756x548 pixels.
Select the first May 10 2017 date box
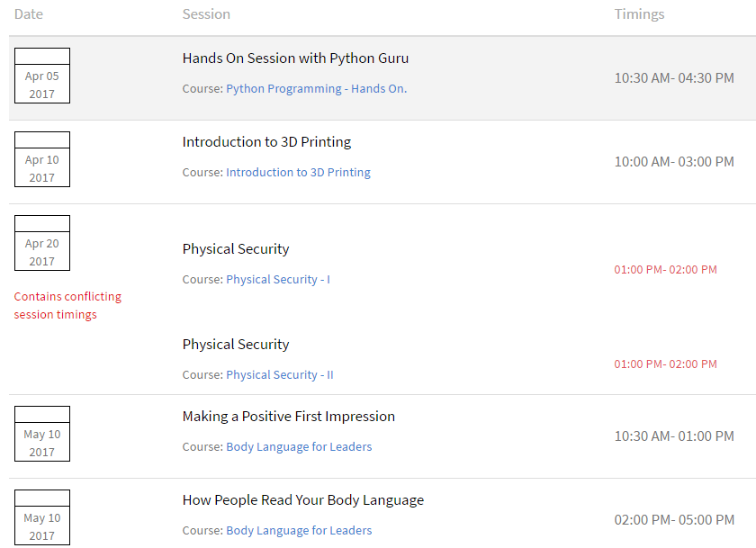[41, 434]
